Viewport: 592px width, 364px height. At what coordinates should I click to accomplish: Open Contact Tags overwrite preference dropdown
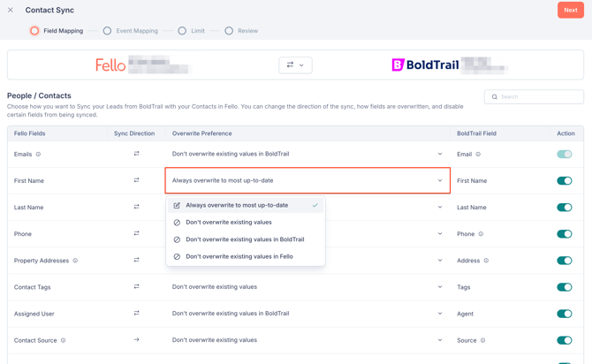(307, 287)
